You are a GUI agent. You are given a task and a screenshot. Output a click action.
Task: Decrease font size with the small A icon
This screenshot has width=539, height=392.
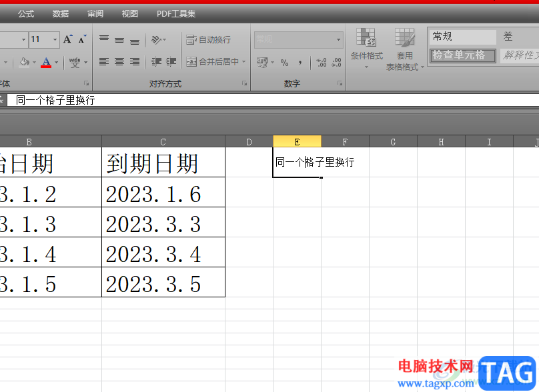(82, 39)
